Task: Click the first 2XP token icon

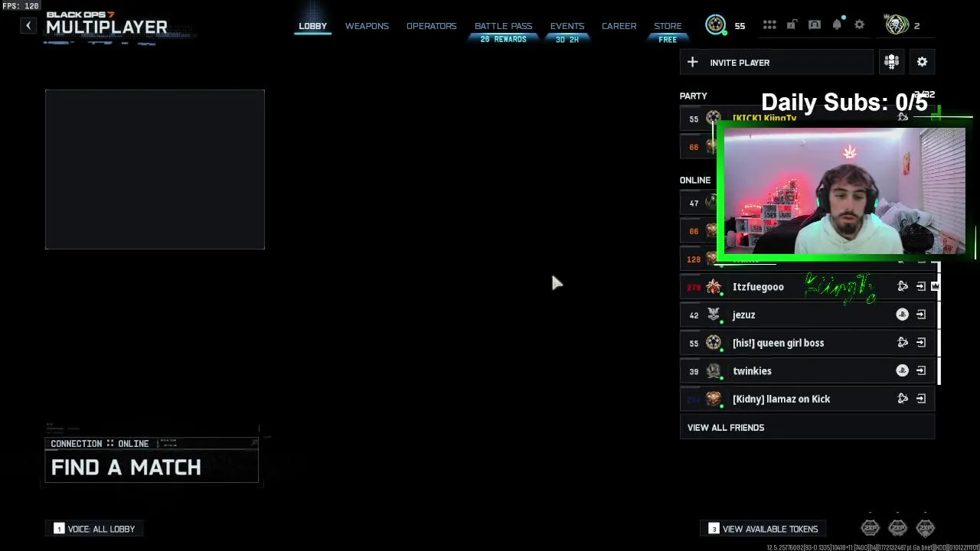Action: (x=870, y=527)
